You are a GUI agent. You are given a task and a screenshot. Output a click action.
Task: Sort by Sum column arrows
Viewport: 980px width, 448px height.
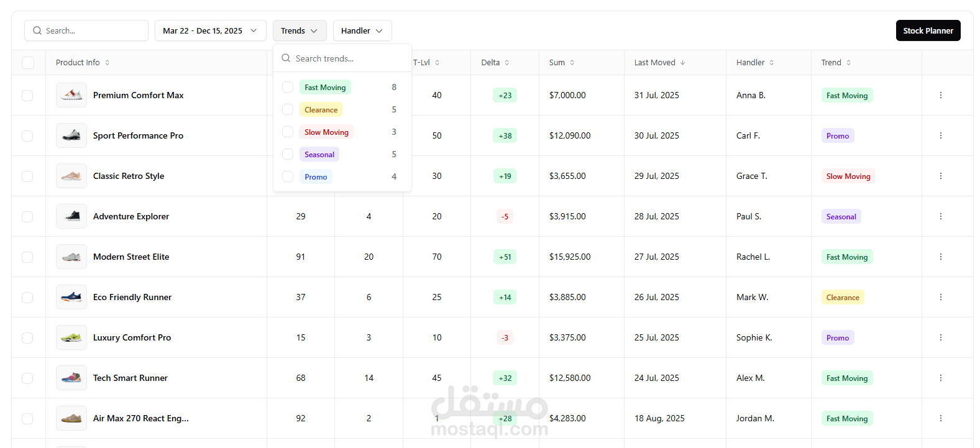(572, 63)
